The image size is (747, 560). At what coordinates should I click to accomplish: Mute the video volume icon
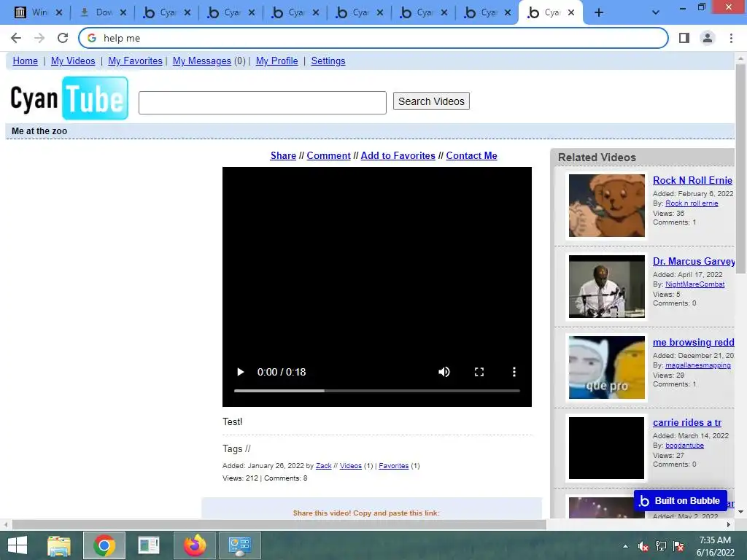(x=444, y=372)
